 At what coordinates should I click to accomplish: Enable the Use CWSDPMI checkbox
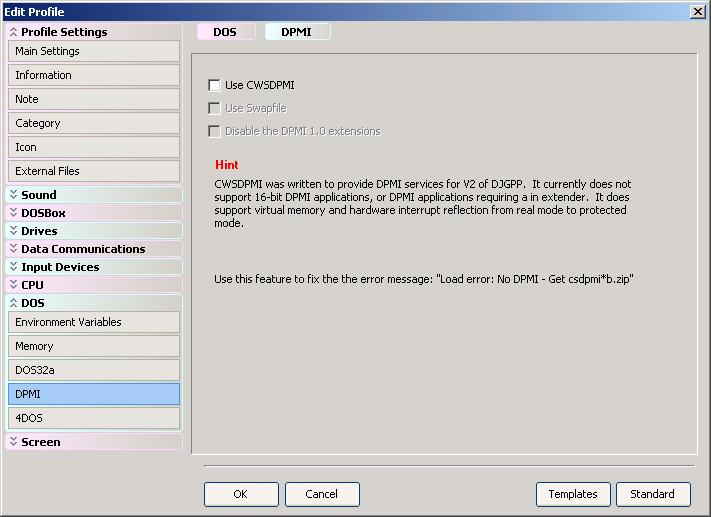[x=214, y=86]
